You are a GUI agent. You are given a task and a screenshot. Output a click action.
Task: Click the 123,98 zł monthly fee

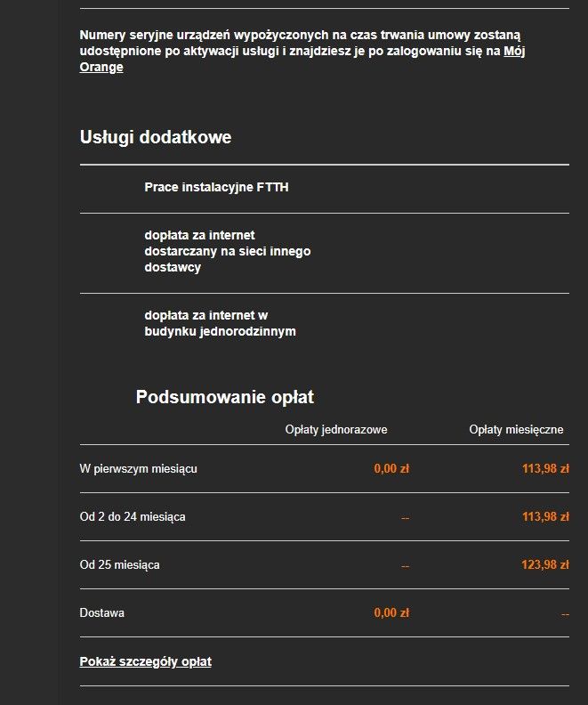545,565
